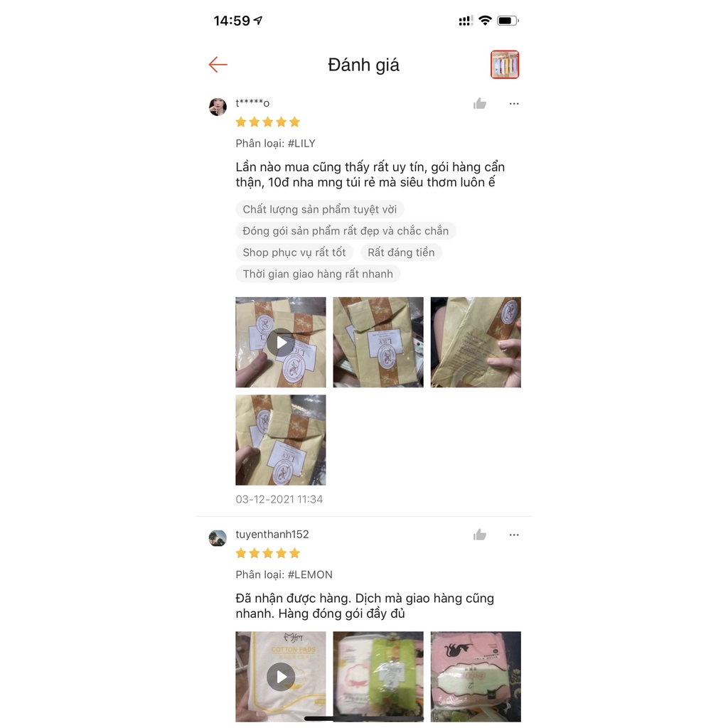Select the 'Chất lượng sản phẩm tuyệt vời' tag

[x=319, y=210]
